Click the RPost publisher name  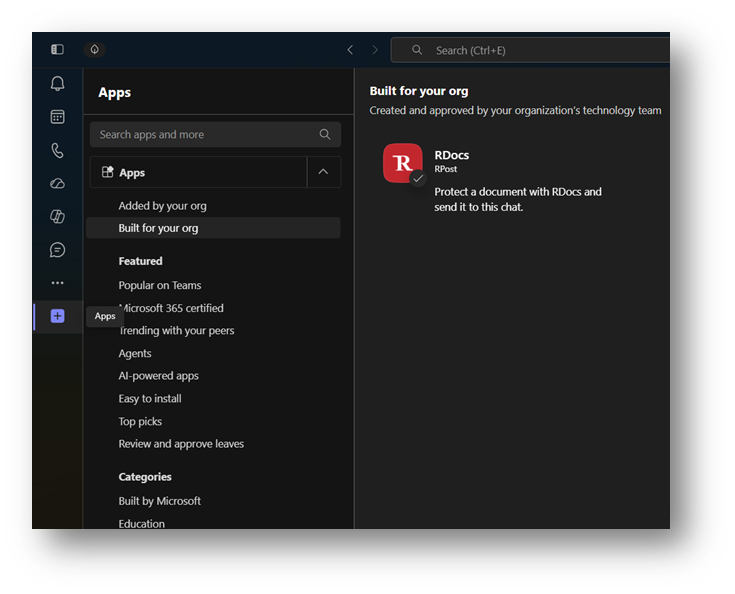(x=445, y=169)
